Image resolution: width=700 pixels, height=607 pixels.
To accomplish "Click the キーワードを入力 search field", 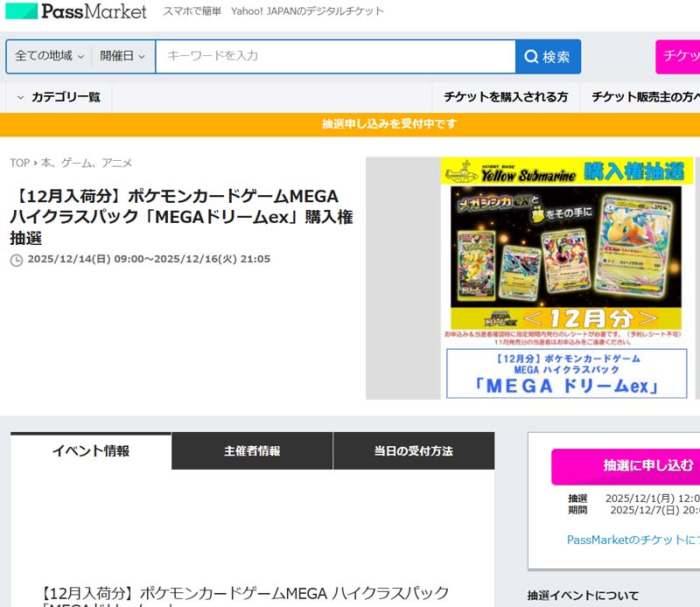I will point(335,56).
